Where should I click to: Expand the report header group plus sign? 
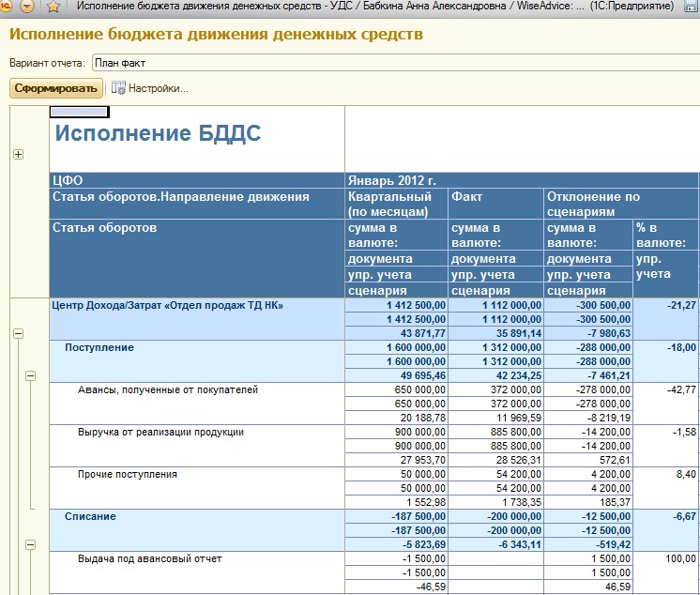(x=18, y=155)
